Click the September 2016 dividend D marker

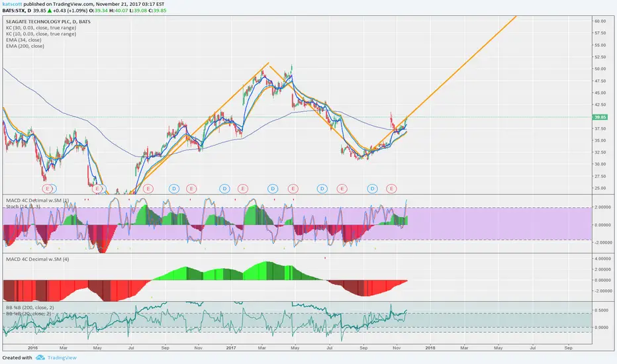tap(174, 189)
